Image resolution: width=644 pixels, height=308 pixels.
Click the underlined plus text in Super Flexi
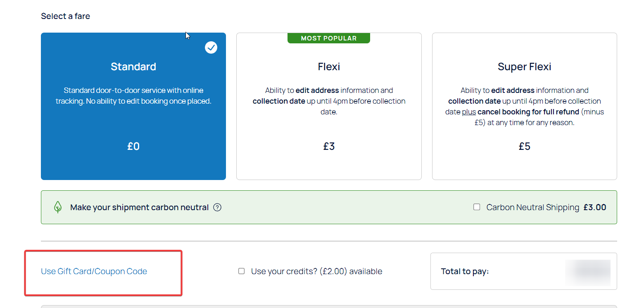pos(469,112)
